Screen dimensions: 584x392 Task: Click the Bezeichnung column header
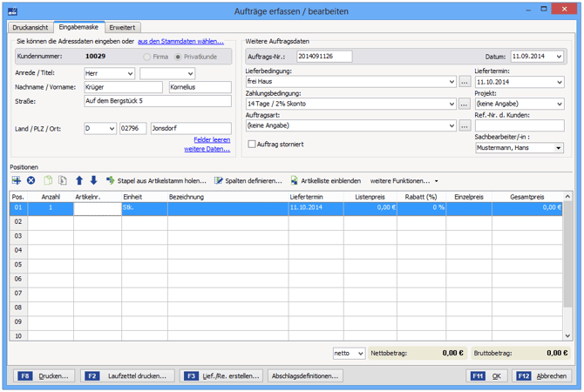[228, 197]
